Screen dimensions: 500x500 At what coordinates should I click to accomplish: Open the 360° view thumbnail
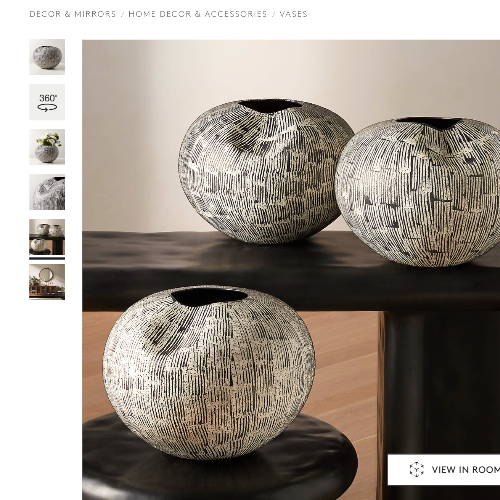pyautogui.click(x=47, y=102)
